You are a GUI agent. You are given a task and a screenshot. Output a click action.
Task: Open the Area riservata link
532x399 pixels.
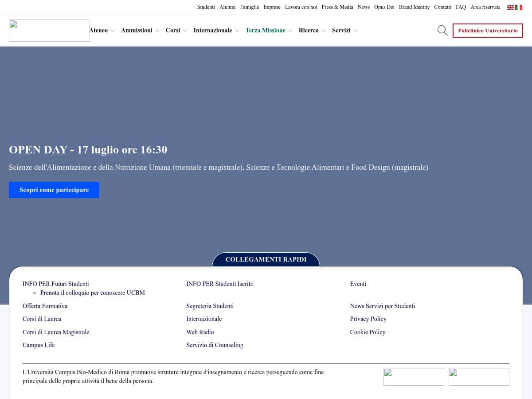pyautogui.click(x=485, y=7)
